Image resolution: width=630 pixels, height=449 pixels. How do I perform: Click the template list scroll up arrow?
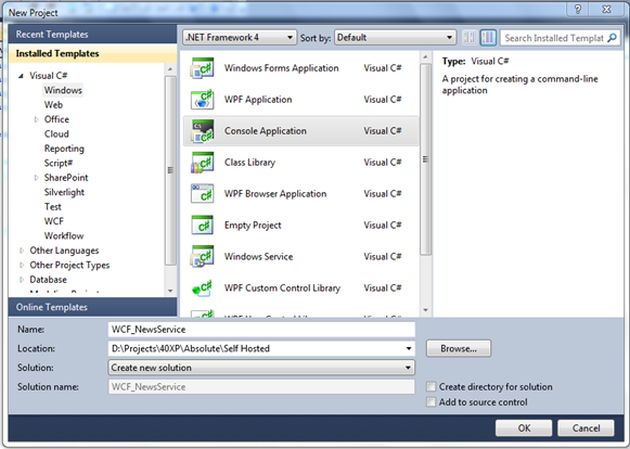click(425, 57)
